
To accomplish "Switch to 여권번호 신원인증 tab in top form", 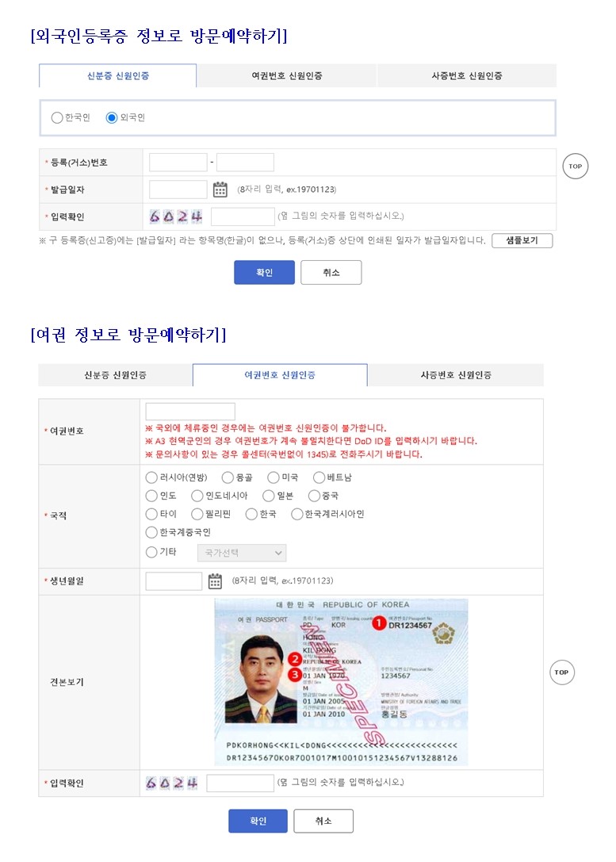I will pyautogui.click(x=286, y=76).
